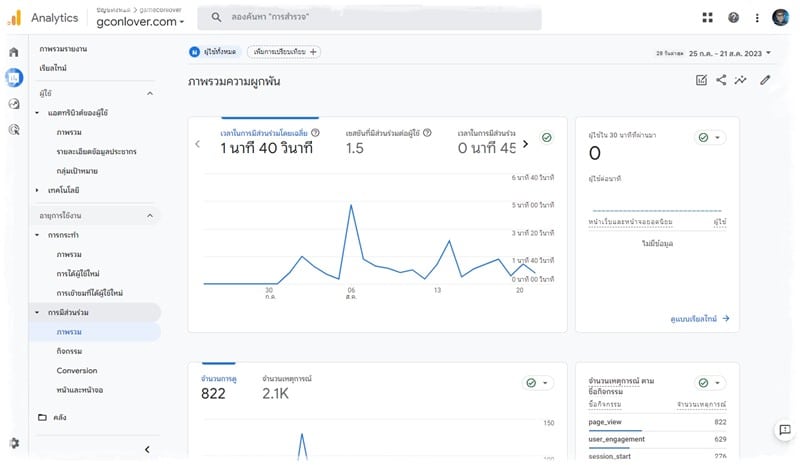Open check dropdown on users in last 30 minutes card
Viewport: 800px width, 465px height.
(710, 137)
